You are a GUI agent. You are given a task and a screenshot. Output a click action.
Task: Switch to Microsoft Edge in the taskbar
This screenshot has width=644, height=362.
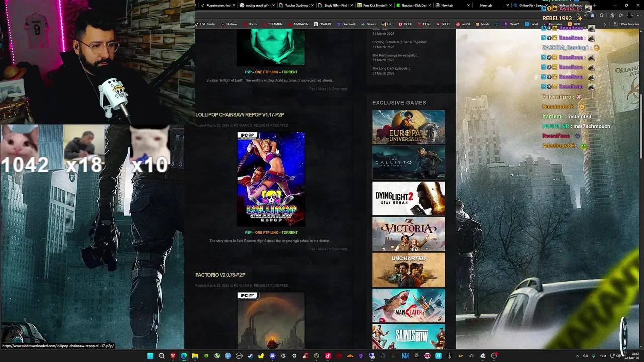184,356
